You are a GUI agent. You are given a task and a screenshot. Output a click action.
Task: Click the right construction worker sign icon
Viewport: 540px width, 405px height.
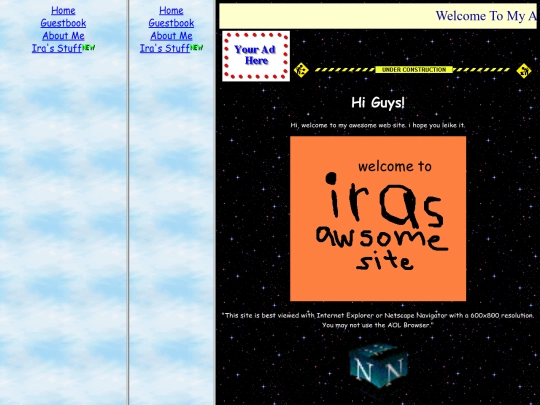click(524, 71)
